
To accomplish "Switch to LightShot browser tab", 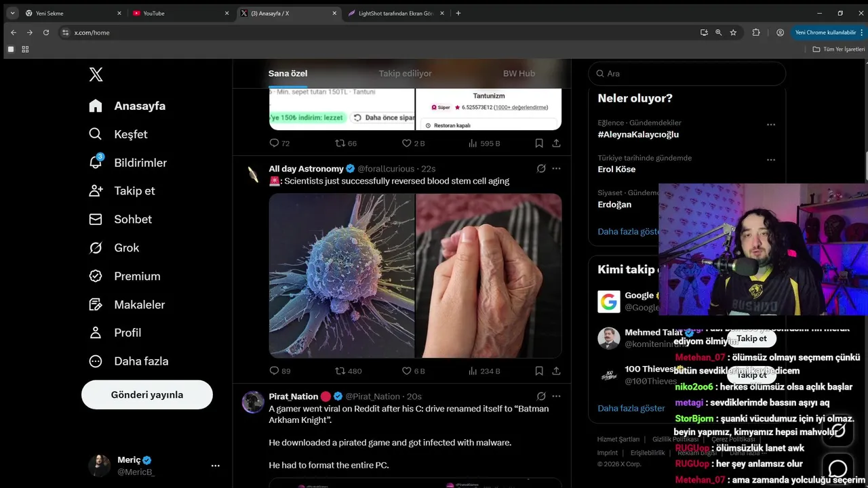I will pos(396,13).
